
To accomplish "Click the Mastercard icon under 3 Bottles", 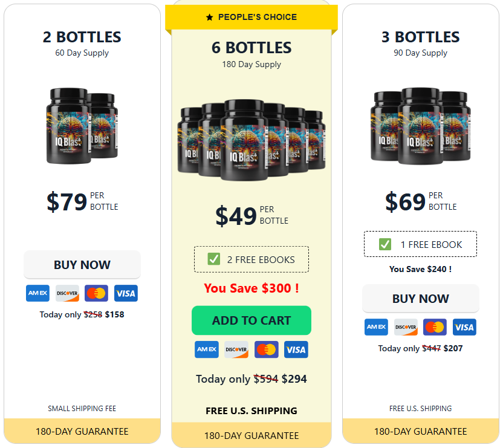I will click(x=435, y=327).
